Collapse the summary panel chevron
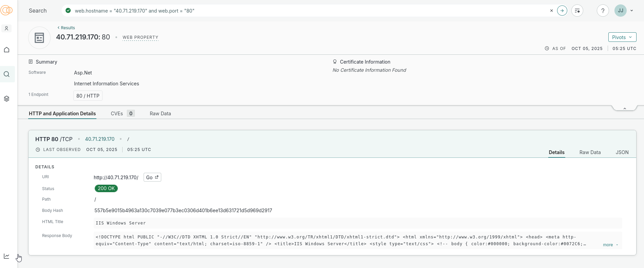Viewport: 644px width, 268px height. (624, 108)
